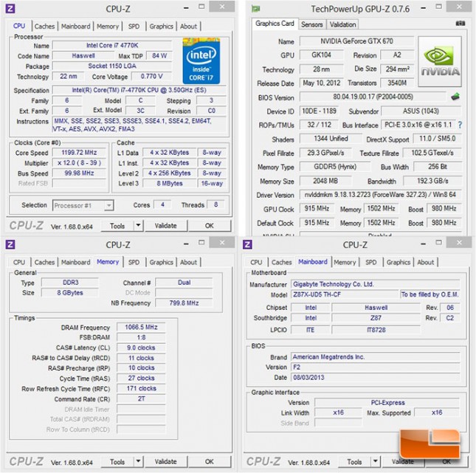Screen dimensions: 476x473
Task: Open Graphics tab in top-left CPU-Z window
Action: pyautogui.click(x=161, y=27)
